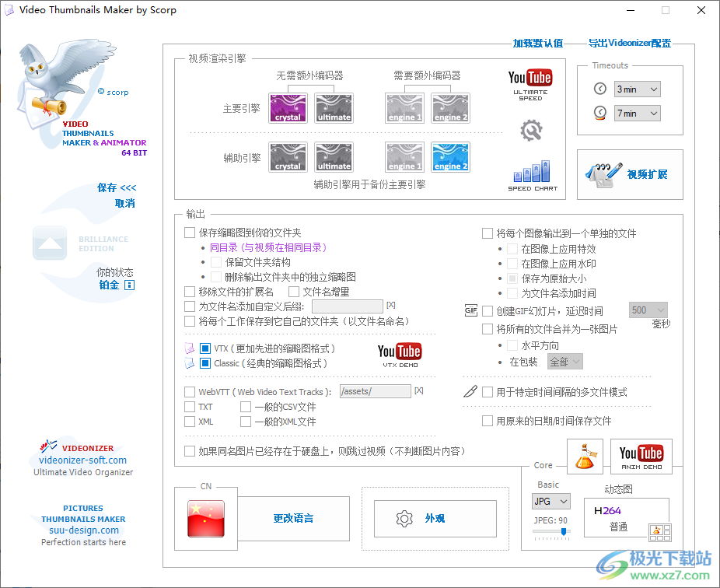Click the GIF slideshow icon
The height and width of the screenshot is (588, 720).
[470, 310]
